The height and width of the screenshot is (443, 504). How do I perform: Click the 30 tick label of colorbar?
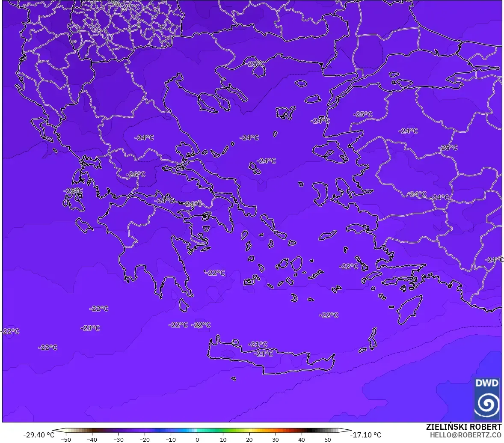pyautogui.click(x=275, y=440)
